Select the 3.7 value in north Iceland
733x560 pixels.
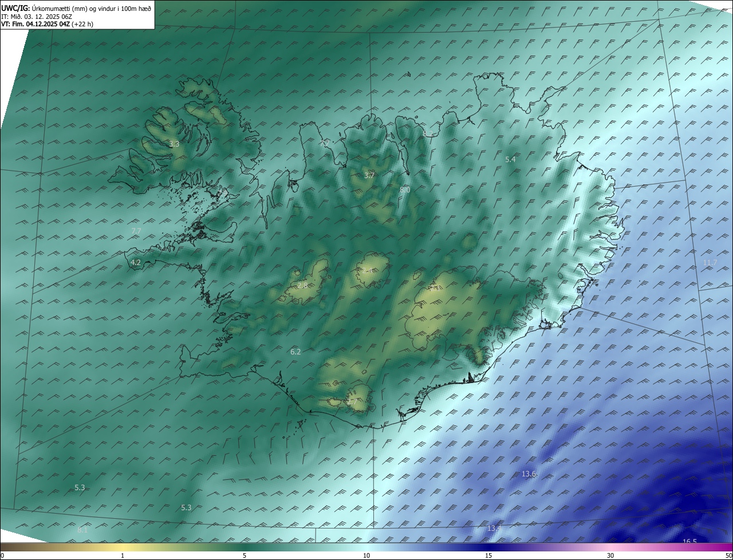[369, 175]
